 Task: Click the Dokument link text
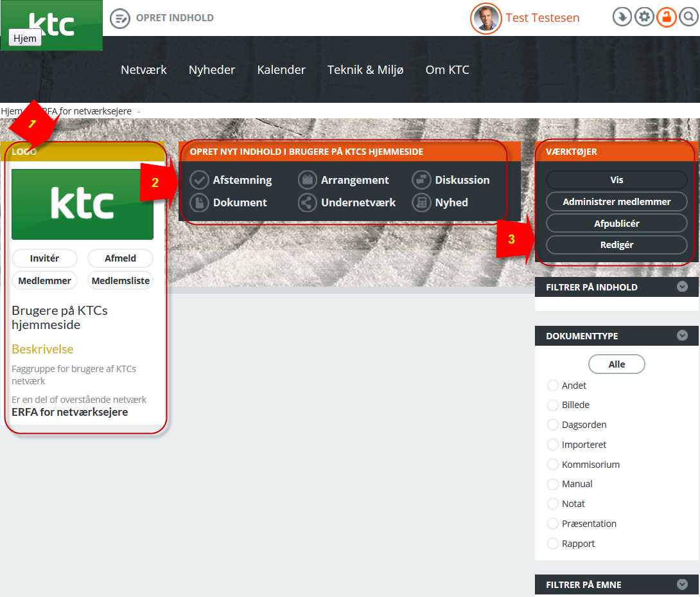240,202
